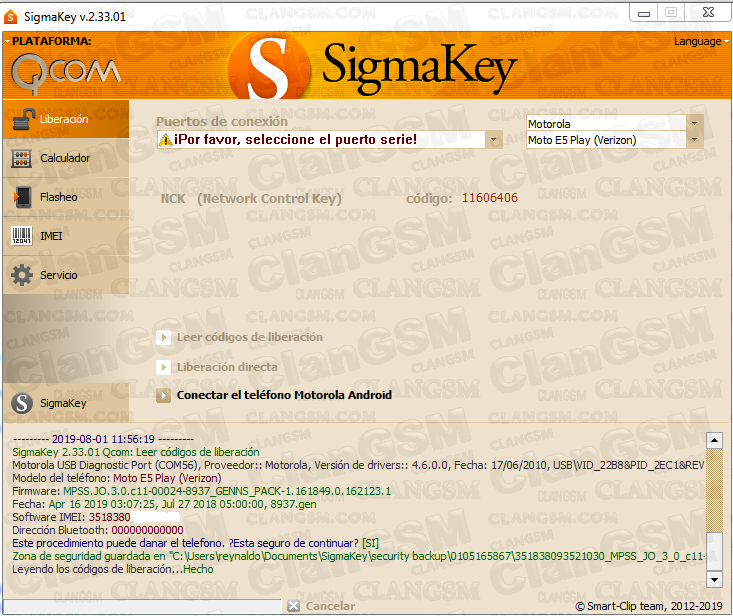
Task: Click the Puertos de conexión label
Action: coord(222,122)
